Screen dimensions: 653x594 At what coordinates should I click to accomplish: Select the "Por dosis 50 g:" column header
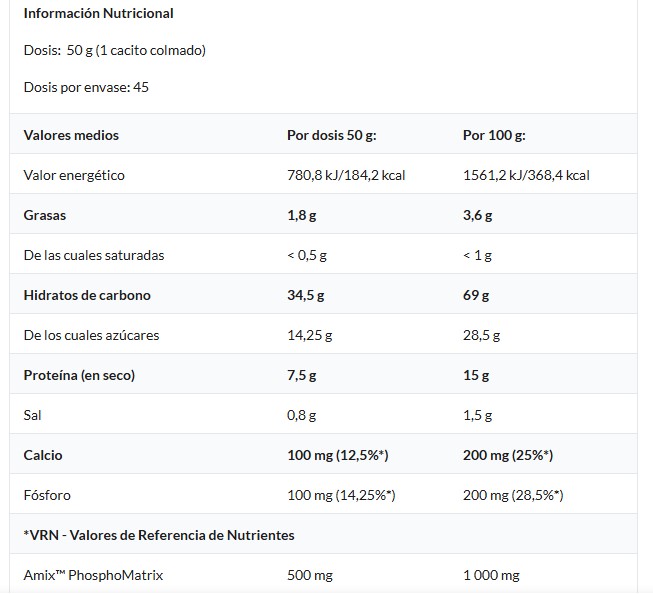(331, 135)
